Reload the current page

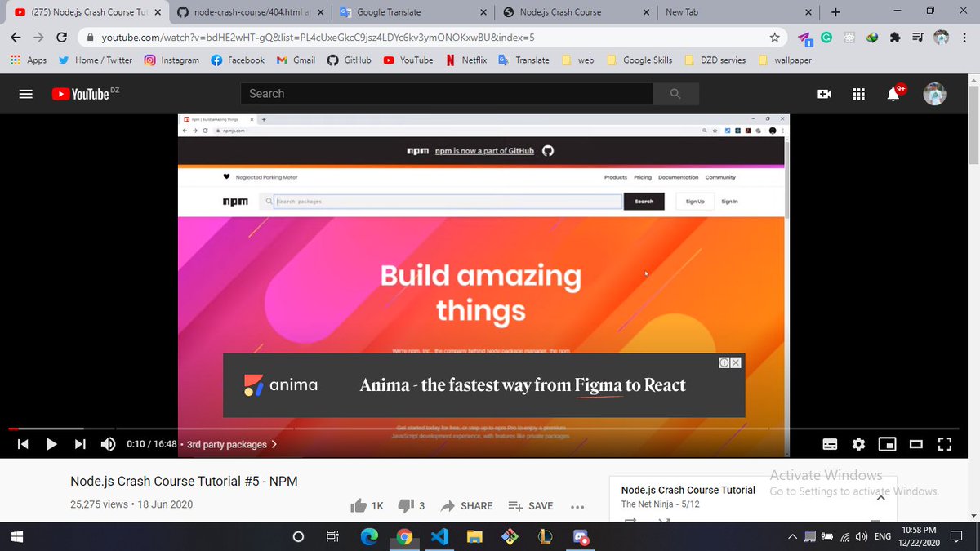[62, 37]
